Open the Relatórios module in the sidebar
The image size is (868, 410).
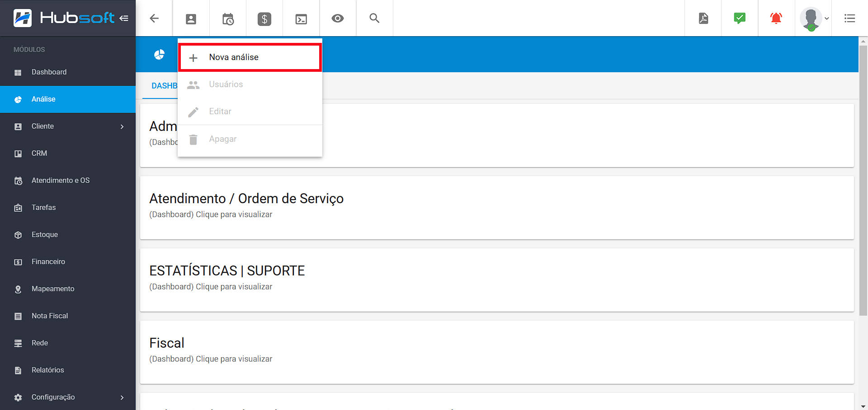click(x=68, y=370)
